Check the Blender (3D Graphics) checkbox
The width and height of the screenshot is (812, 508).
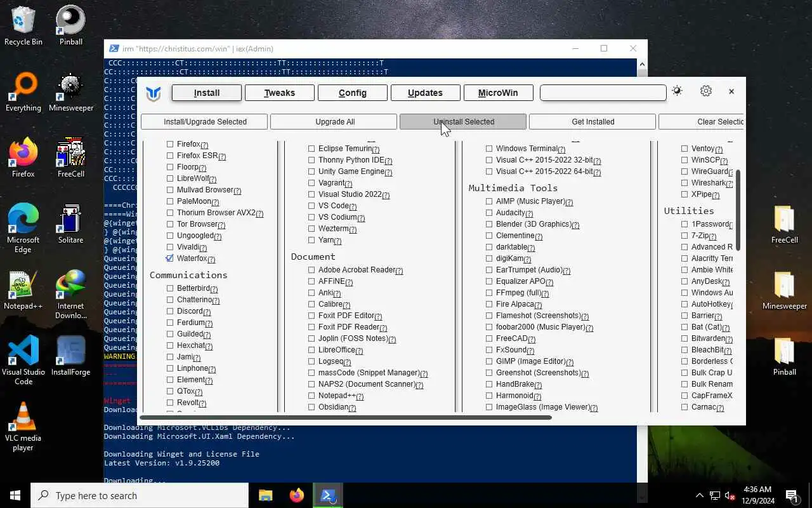[x=489, y=224]
